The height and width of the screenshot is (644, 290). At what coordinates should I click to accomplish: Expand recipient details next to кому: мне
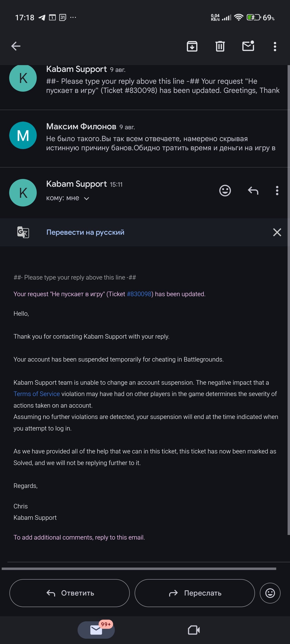pyautogui.click(x=87, y=199)
